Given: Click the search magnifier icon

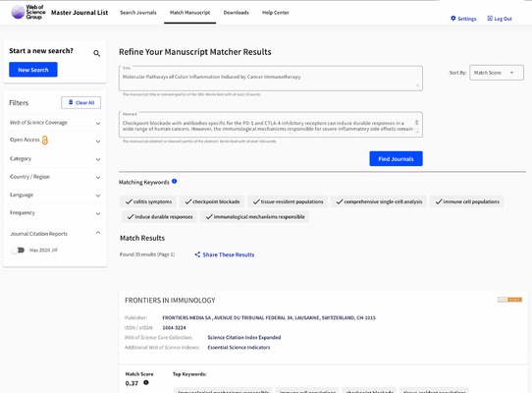Looking at the screenshot, I should (97, 53).
